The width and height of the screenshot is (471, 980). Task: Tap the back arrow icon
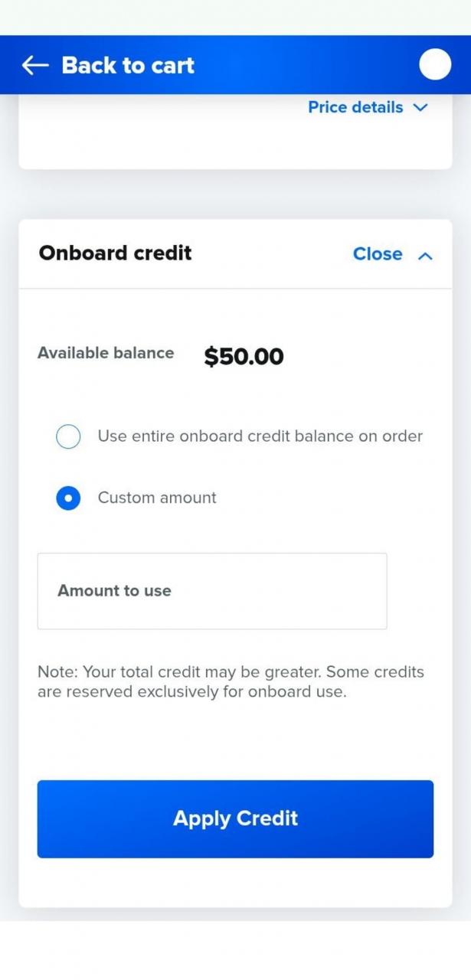(34, 65)
